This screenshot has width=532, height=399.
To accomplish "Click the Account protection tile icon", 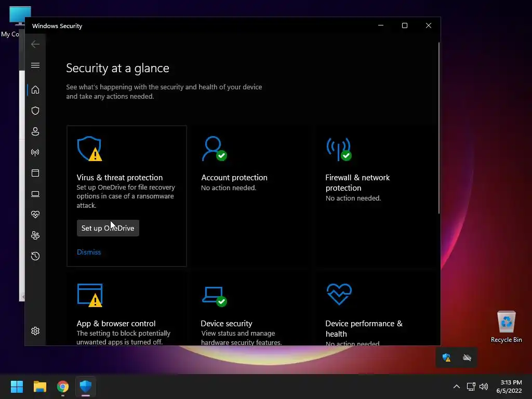I will click(x=214, y=149).
